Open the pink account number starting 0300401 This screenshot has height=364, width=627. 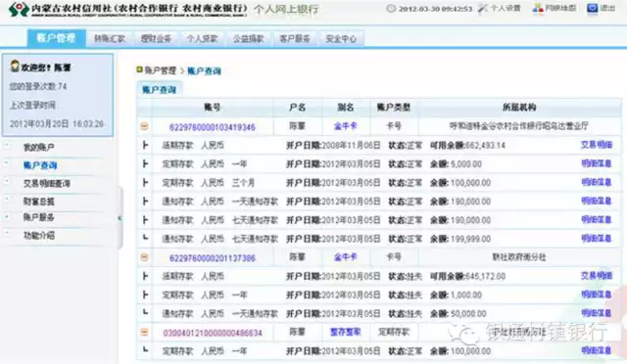coord(213,333)
